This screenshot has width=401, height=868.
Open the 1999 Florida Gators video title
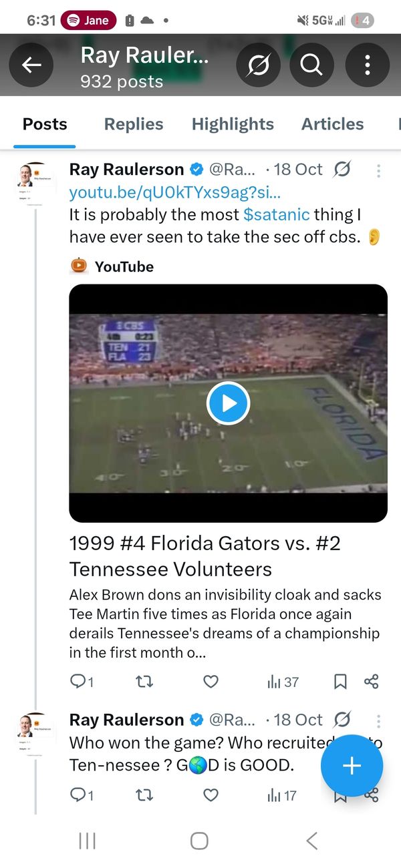[205, 556]
